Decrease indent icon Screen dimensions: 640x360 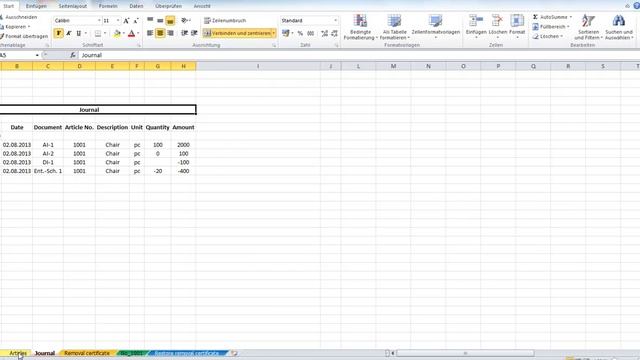pos(184,33)
